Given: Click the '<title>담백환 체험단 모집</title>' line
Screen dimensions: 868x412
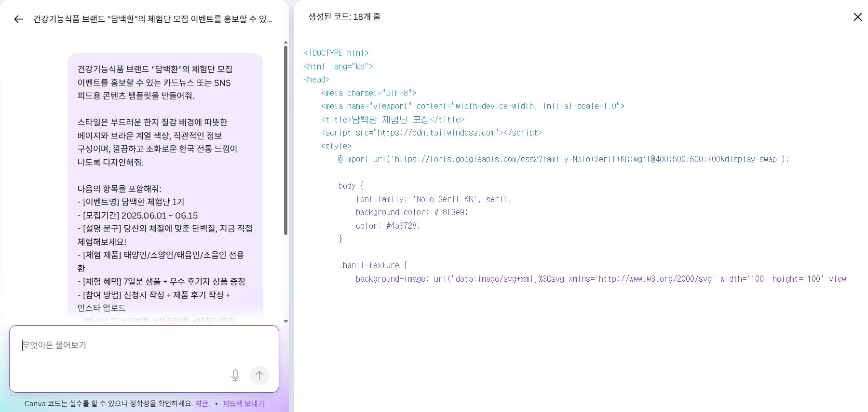Looking at the screenshot, I should click(x=393, y=120).
